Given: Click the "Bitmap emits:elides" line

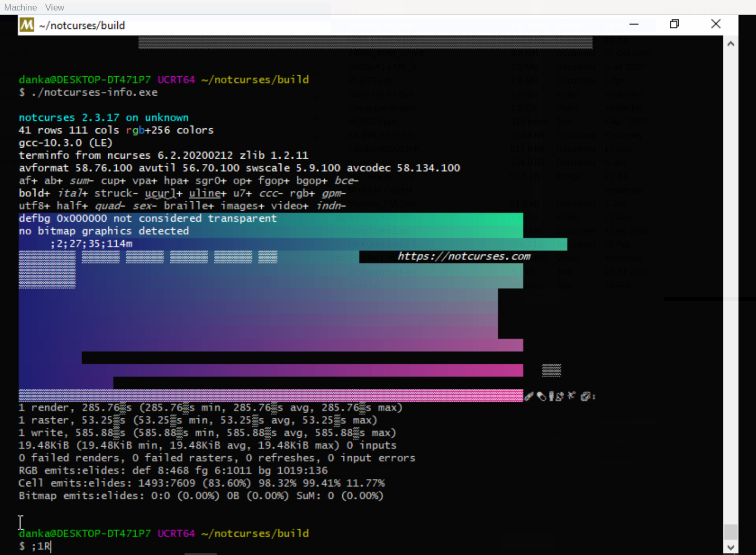Looking at the screenshot, I should click(201, 496).
